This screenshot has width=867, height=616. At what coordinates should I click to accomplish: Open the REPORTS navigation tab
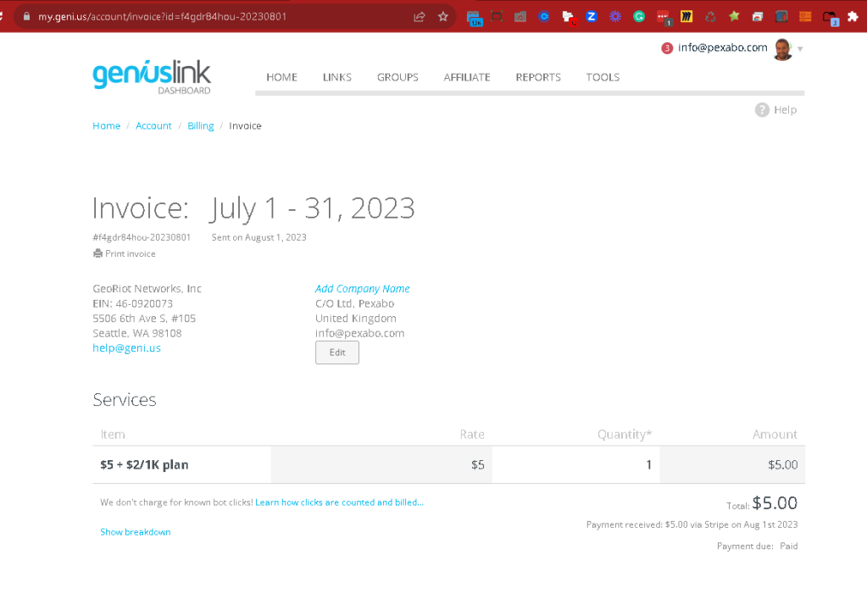[538, 77]
